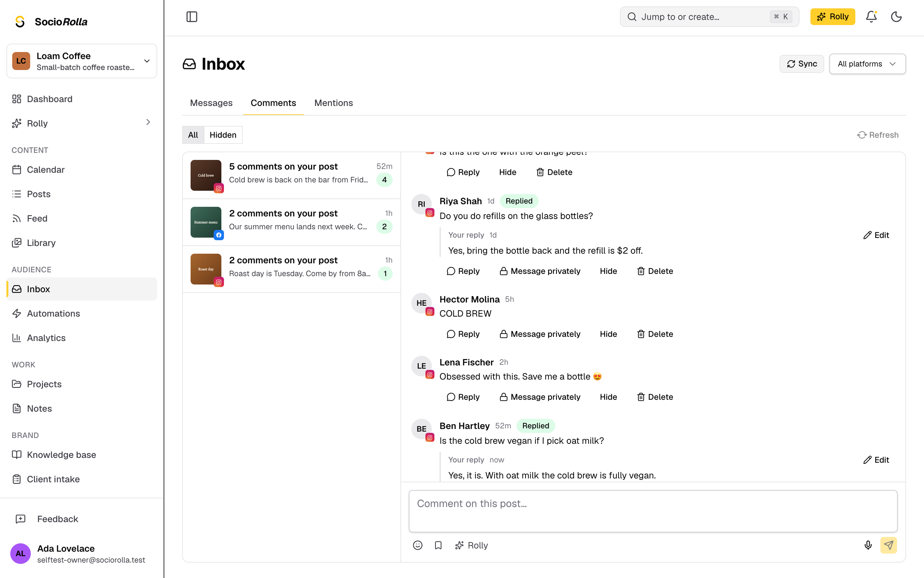
Task: Start voice input with the microphone icon
Action: point(868,545)
